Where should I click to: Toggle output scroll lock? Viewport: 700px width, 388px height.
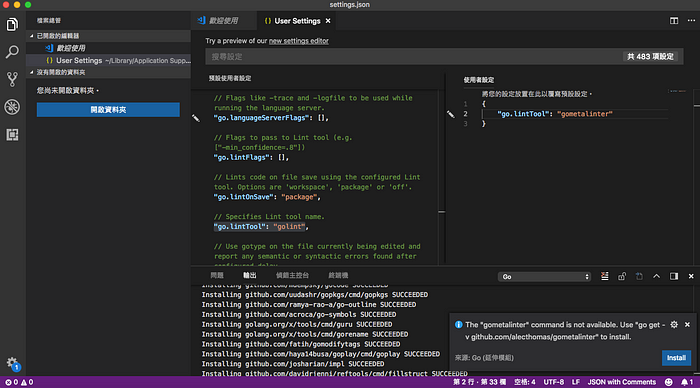(x=622, y=276)
